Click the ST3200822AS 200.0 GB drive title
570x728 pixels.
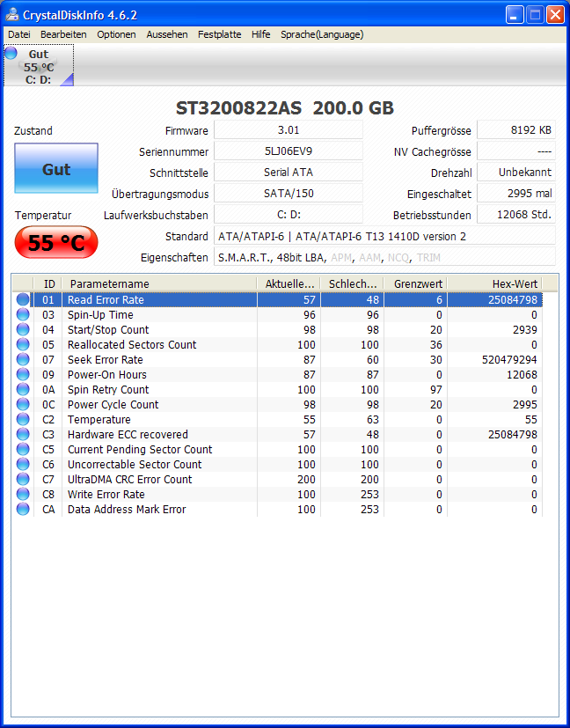[285, 107]
